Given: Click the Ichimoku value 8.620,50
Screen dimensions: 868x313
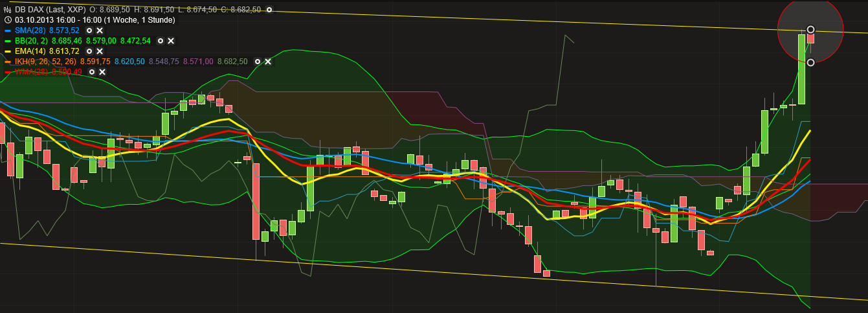Looking at the screenshot, I should (x=129, y=62).
